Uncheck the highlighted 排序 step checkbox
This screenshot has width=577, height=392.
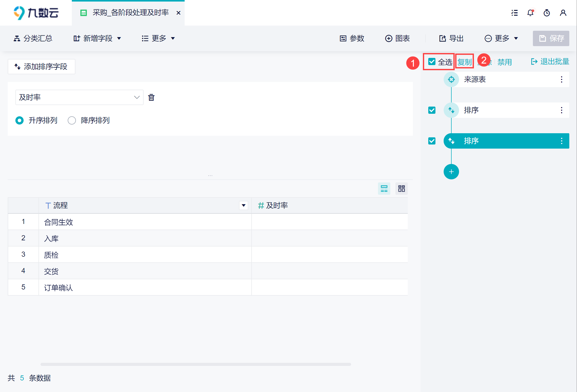(432, 141)
